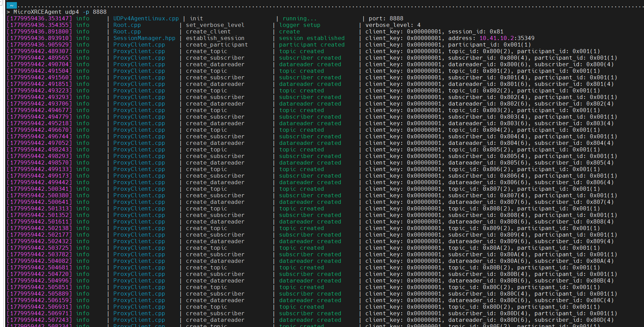
Task: Click the tilde directory badge in the prompt
Action: (12, 5)
